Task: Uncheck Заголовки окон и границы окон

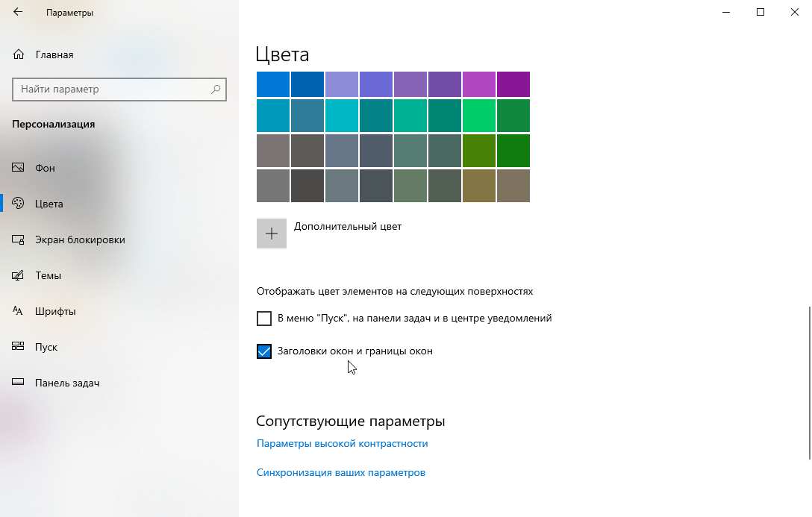Action: pos(263,351)
